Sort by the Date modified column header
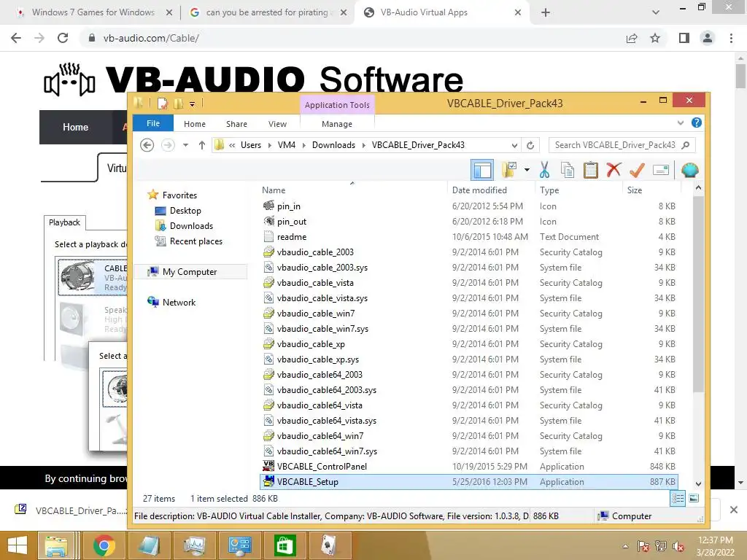 point(479,190)
